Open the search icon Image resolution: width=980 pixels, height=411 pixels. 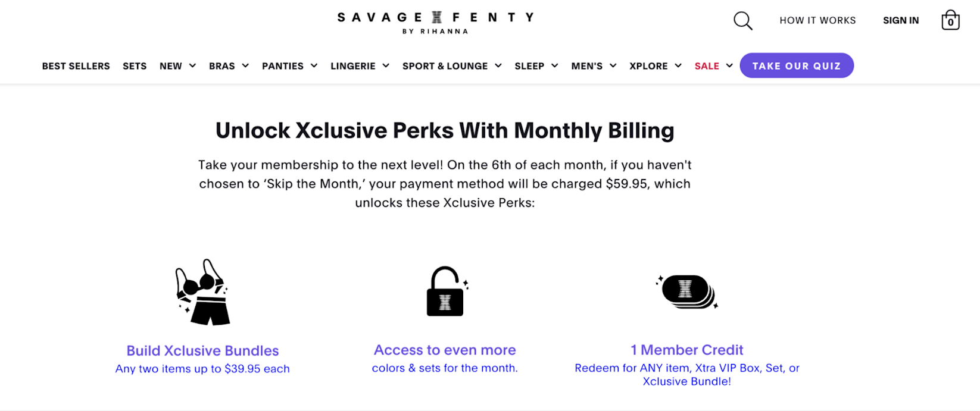pyautogui.click(x=742, y=20)
